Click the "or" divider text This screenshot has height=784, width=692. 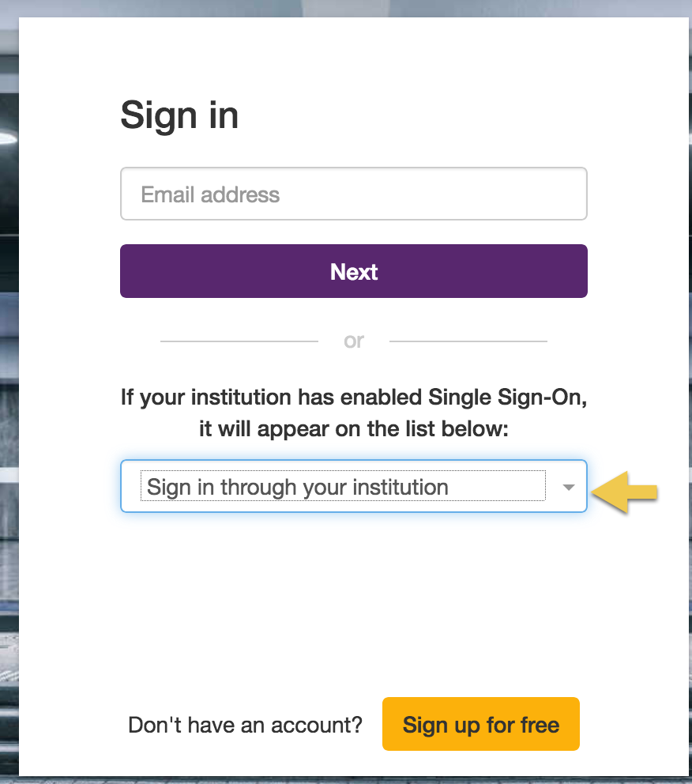point(354,341)
